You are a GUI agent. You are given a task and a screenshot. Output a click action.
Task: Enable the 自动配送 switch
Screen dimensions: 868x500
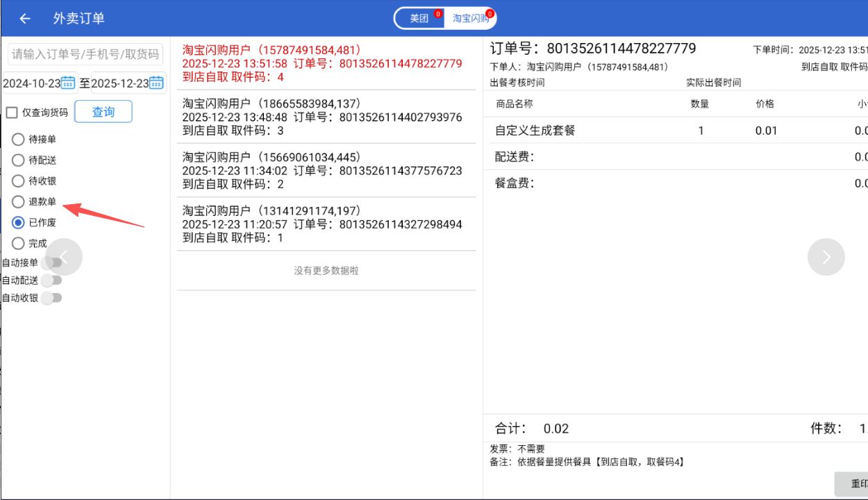click(52, 281)
